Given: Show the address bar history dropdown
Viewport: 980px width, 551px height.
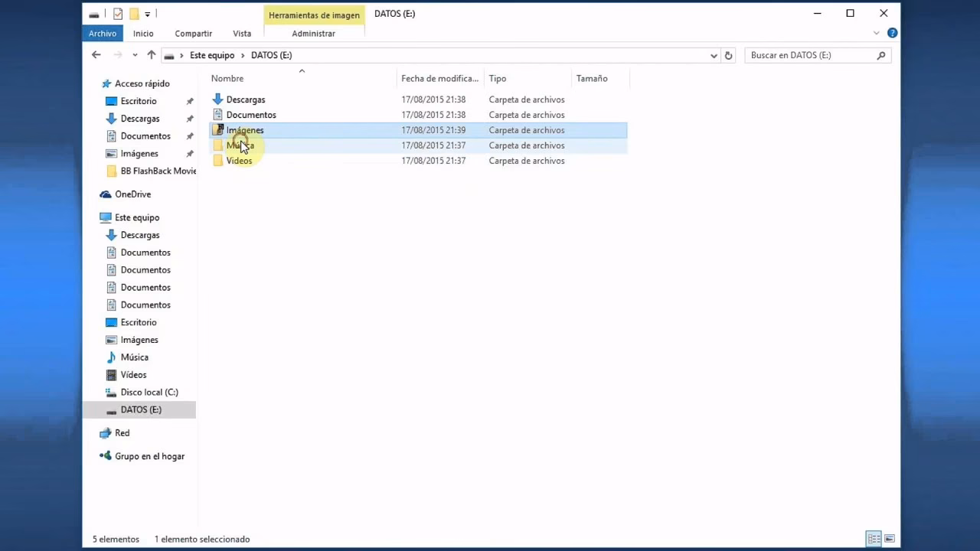Looking at the screenshot, I should click(x=714, y=55).
